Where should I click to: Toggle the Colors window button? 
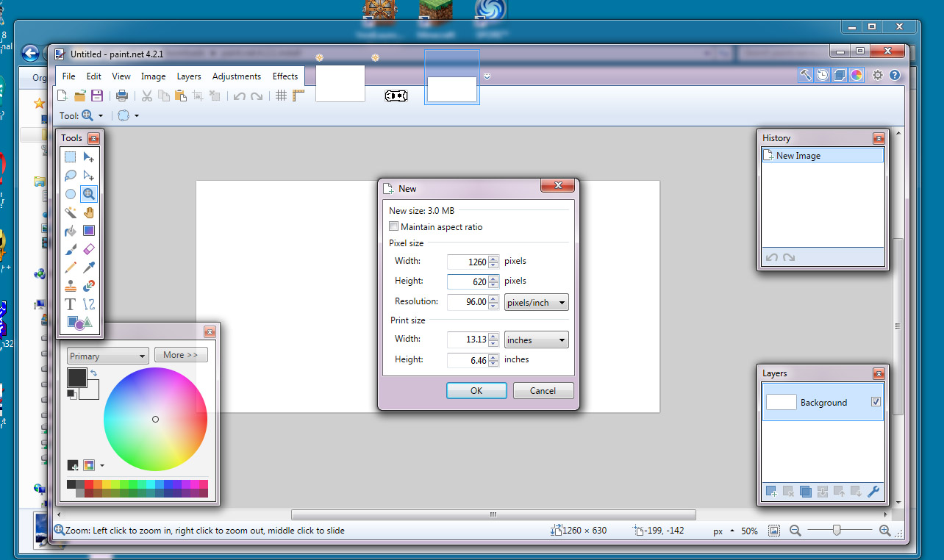[x=857, y=75]
